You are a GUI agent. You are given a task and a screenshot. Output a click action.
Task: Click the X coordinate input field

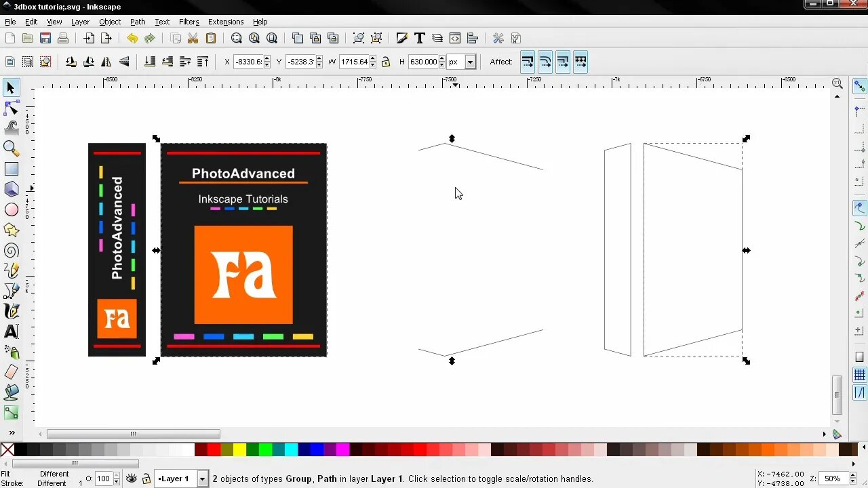click(248, 62)
